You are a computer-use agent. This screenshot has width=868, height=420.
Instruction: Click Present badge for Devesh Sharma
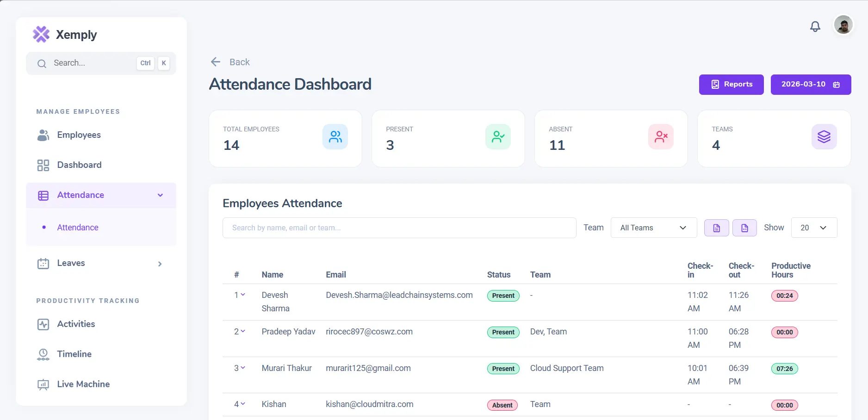pyautogui.click(x=503, y=296)
